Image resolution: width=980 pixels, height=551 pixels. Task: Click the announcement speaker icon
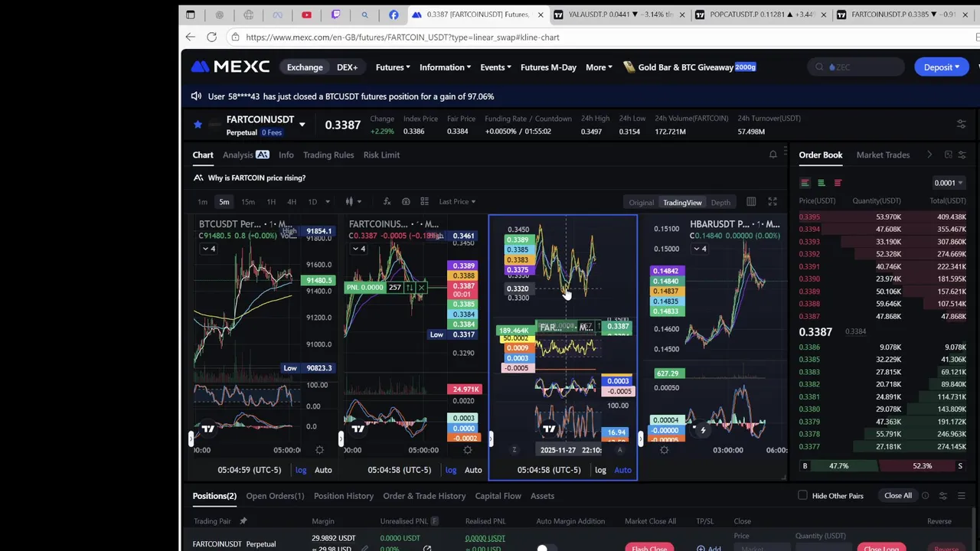(x=196, y=96)
